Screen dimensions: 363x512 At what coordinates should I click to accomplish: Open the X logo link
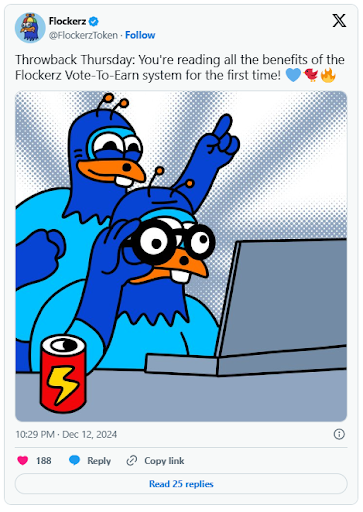(339, 21)
